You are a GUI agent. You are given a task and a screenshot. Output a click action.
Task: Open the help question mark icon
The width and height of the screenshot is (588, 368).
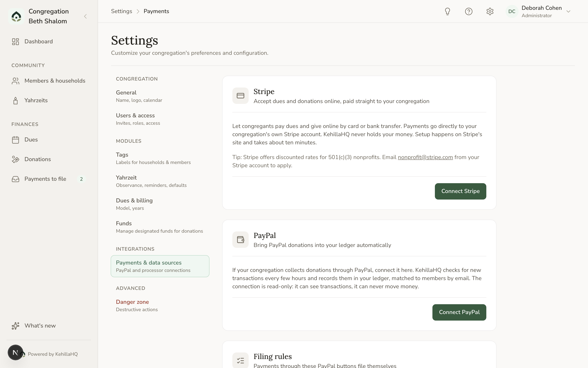pos(468,11)
